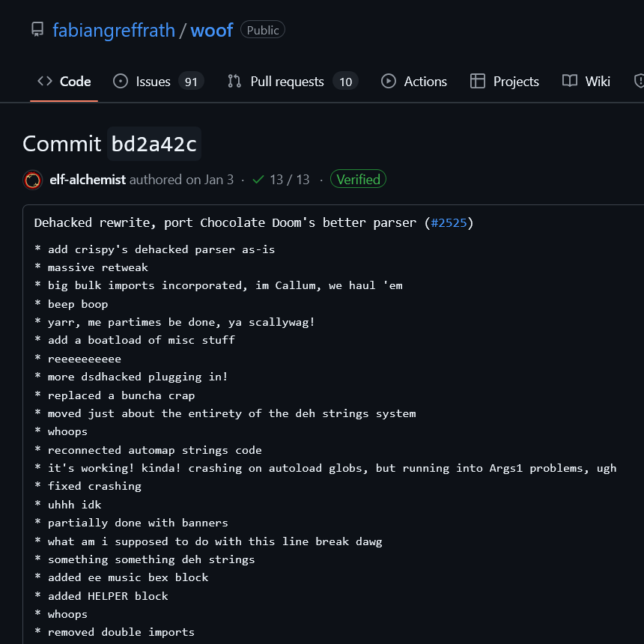Click the Security shield icon
The image size is (644, 644).
[x=639, y=81]
